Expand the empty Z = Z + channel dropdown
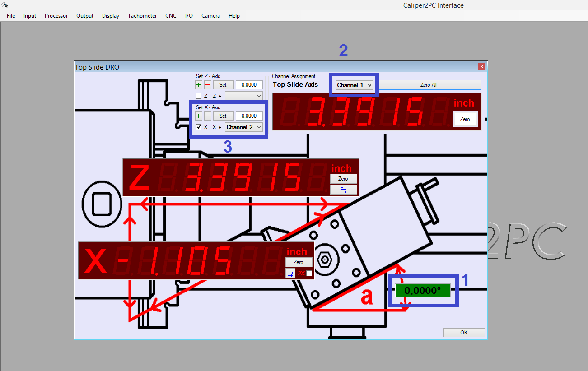The width and height of the screenshot is (588, 371). point(244,96)
